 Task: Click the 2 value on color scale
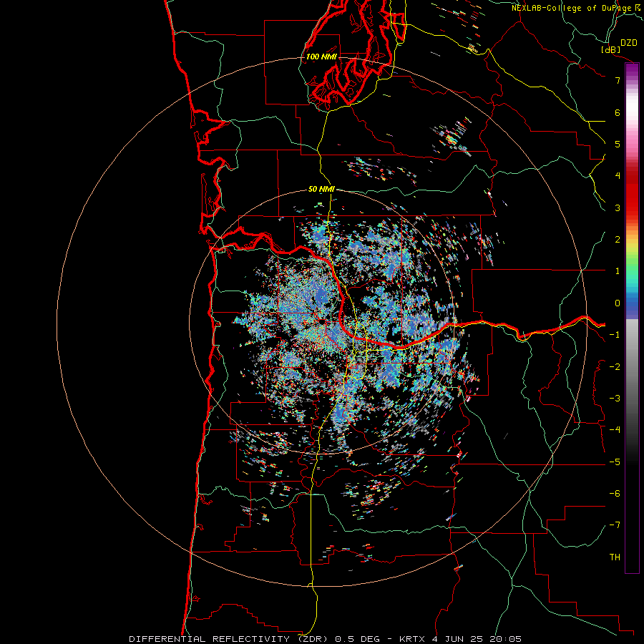tap(618, 240)
